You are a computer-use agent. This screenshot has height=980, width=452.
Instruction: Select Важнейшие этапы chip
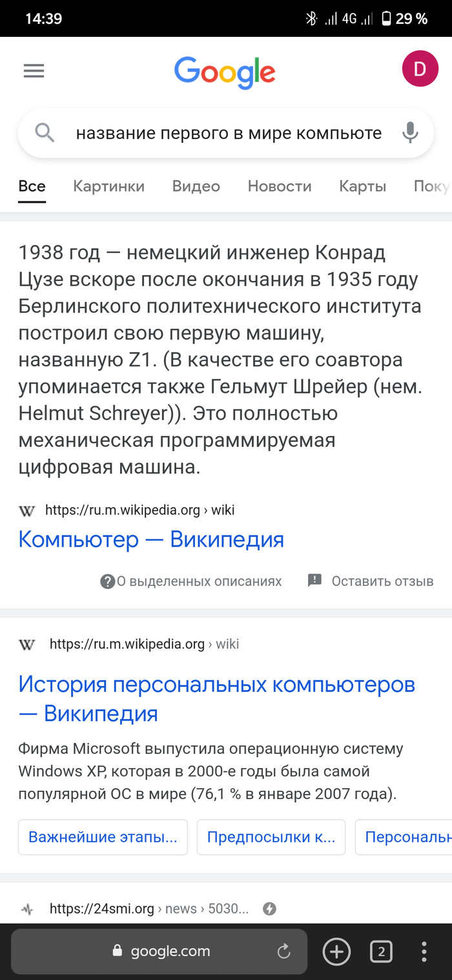[103, 838]
